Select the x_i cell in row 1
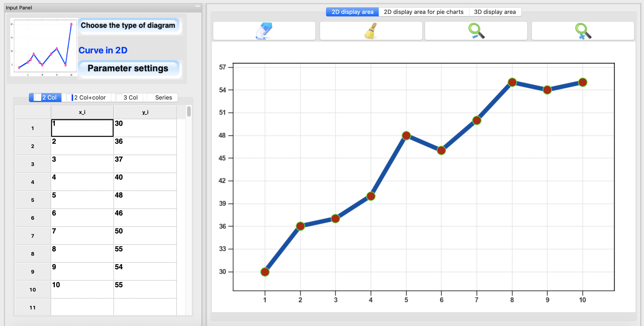The image size is (644, 326). [x=82, y=128]
